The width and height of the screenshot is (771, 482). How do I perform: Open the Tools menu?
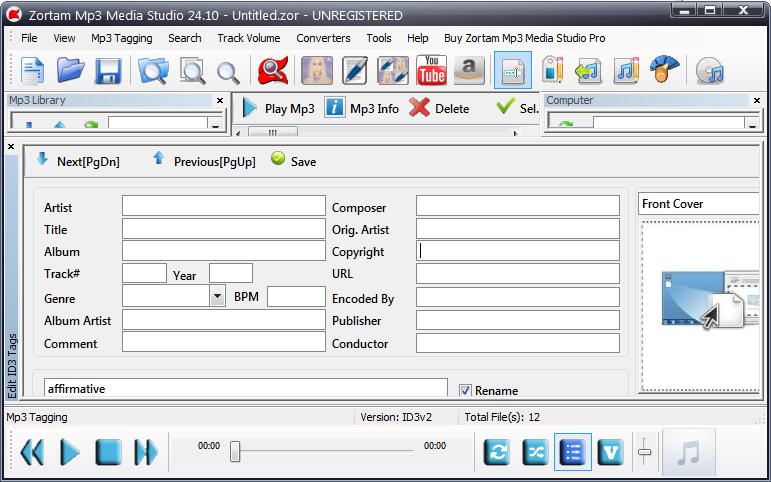coord(379,38)
